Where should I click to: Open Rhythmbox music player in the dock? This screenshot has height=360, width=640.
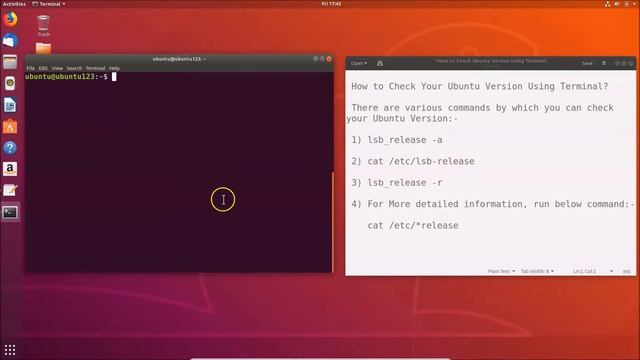10,83
